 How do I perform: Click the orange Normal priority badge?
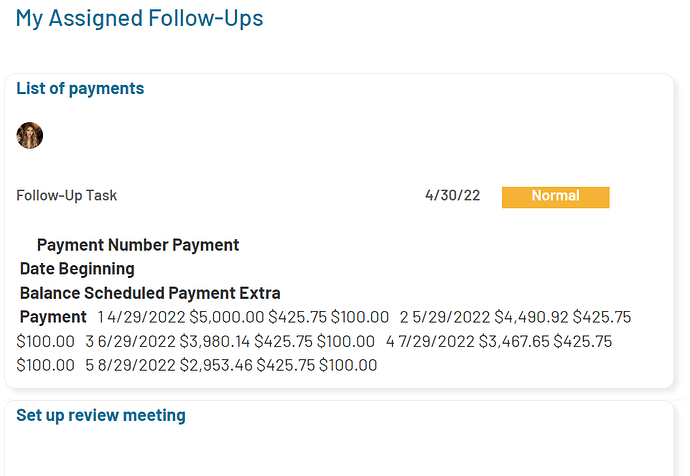tap(555, 197)
